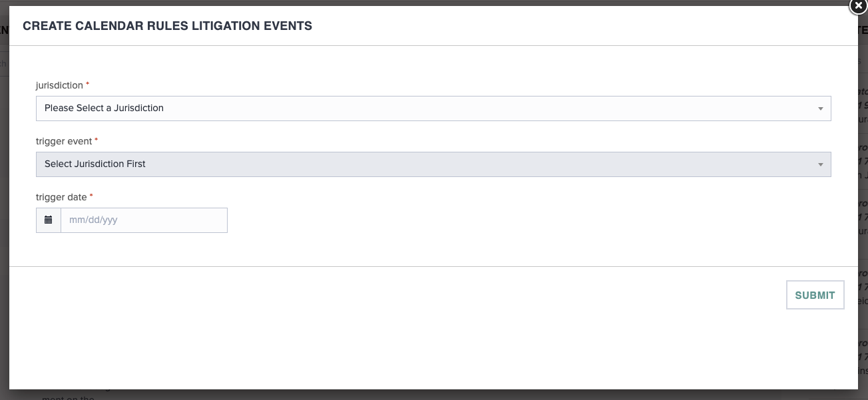Click the red asterisk next to jurisdiction

click(x=88, y=86)
